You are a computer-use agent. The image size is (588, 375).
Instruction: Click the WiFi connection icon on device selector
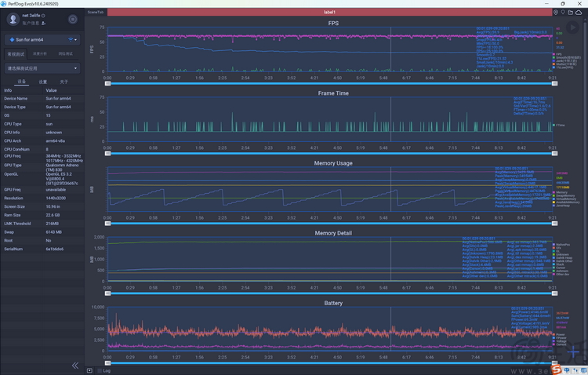coord(71,40)
